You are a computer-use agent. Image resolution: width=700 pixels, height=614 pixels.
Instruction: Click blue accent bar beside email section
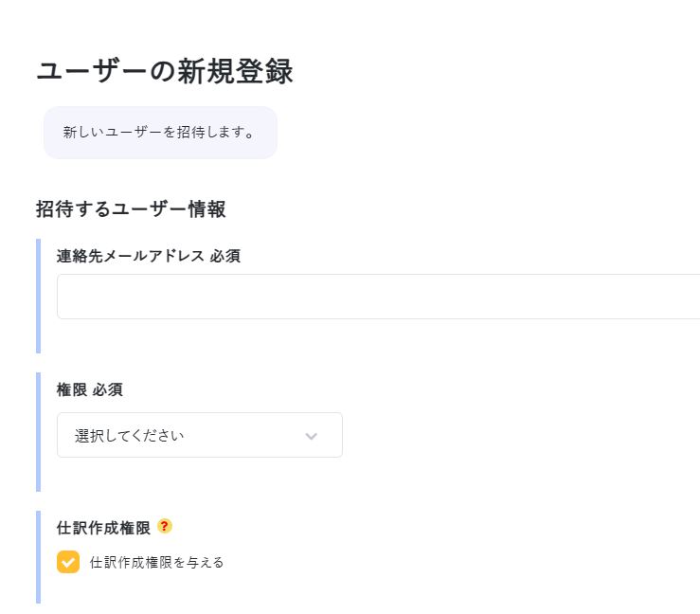point(38,296)
